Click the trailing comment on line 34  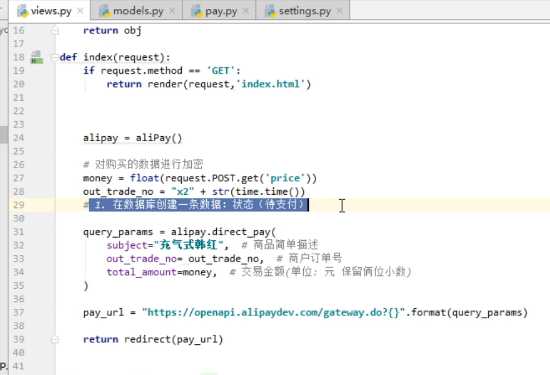click(x=320, y=272)
